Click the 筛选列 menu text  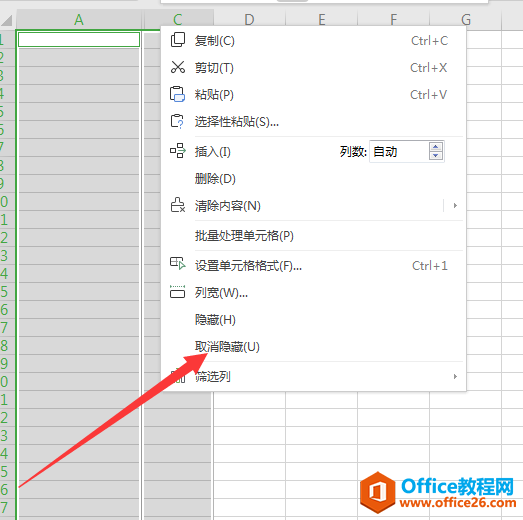(x=213, y=377)
